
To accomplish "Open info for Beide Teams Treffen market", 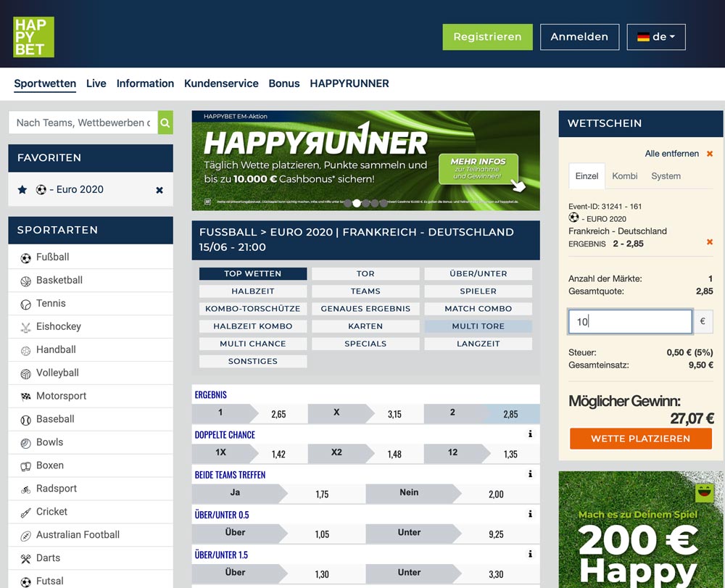I will 531,474.
